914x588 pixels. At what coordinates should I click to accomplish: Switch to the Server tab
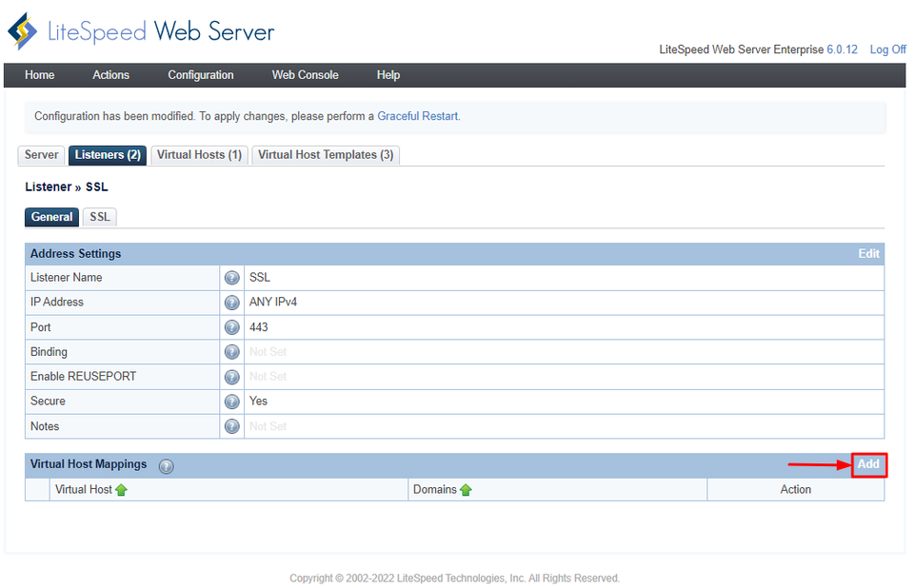click(41, 154)
